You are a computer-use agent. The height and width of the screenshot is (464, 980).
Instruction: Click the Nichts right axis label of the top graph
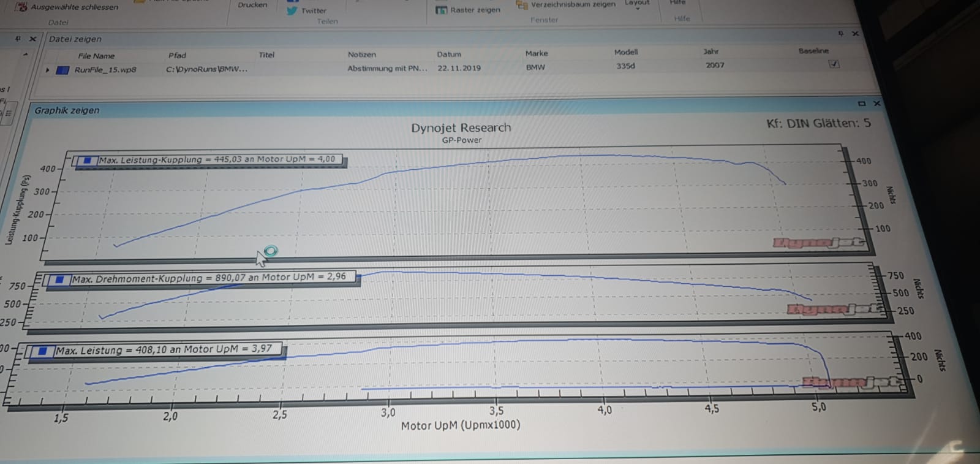click(891, 196)
